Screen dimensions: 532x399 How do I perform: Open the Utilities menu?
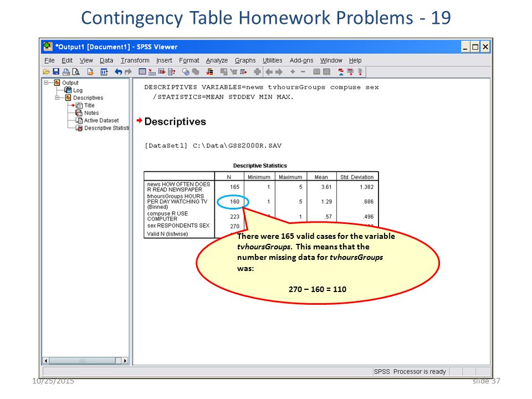(x=273, y=60)
